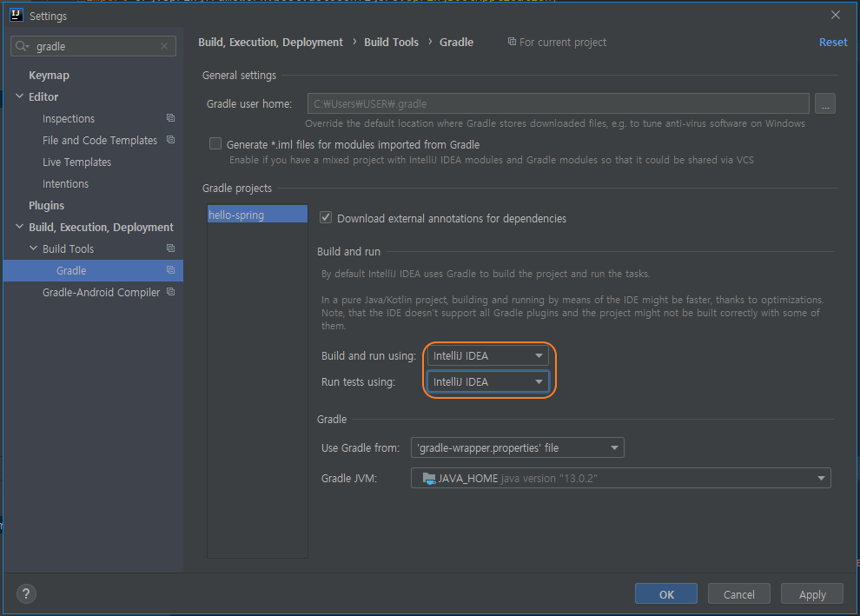
Task: Click the project-level icon beside Inspections
Action: 170,118
